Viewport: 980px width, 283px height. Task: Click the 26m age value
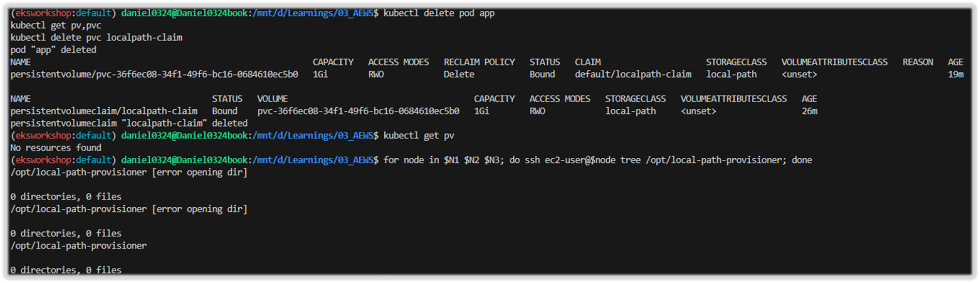pos(809,111)
